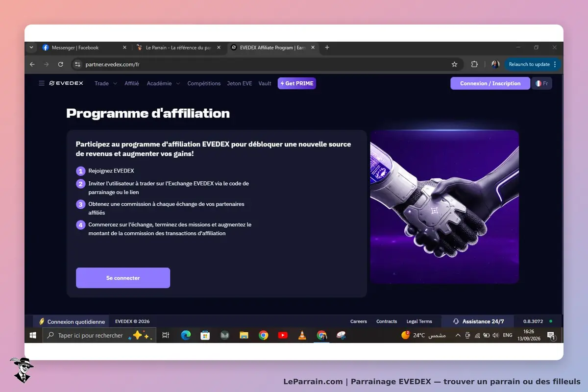Open the hamburger menu beside EVEDEX logo
Viewport: 588px width, 392px height.
(x=42, y=83)
